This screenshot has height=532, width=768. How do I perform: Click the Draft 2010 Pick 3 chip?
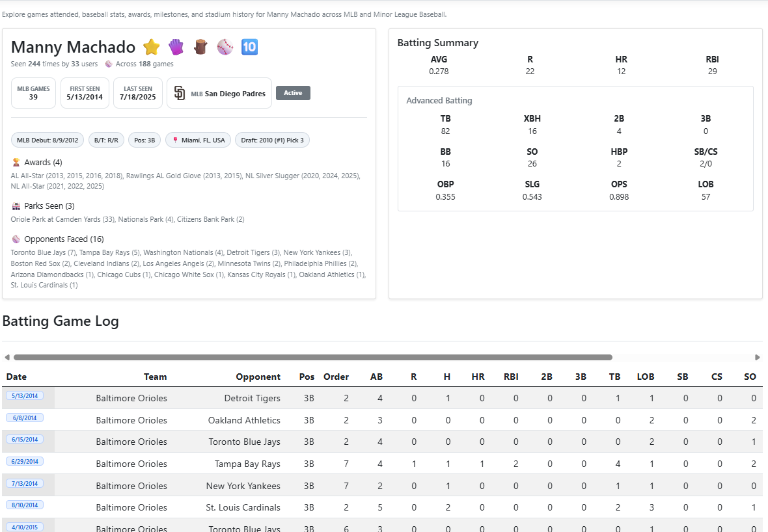(272, 140)
